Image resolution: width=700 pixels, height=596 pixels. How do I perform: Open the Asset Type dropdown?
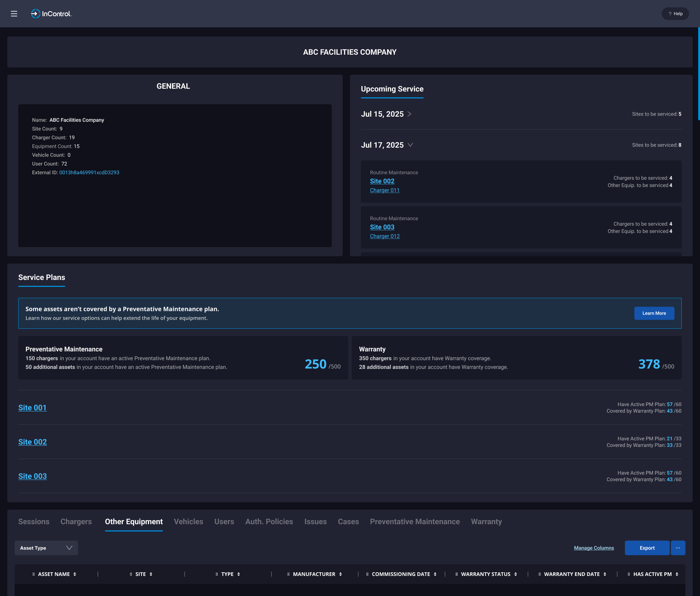(46, 548)
